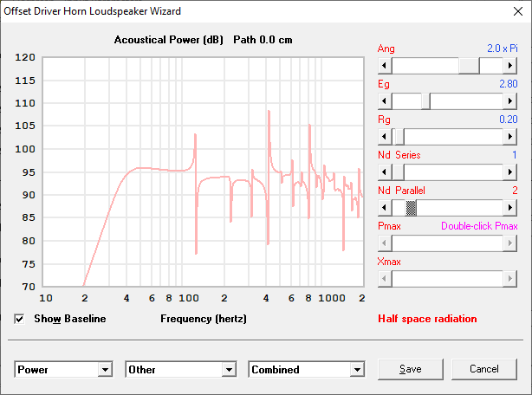Screen dimensions: 532x395
Task: Open the Combined dropdown list
Action: coord(357,370)
